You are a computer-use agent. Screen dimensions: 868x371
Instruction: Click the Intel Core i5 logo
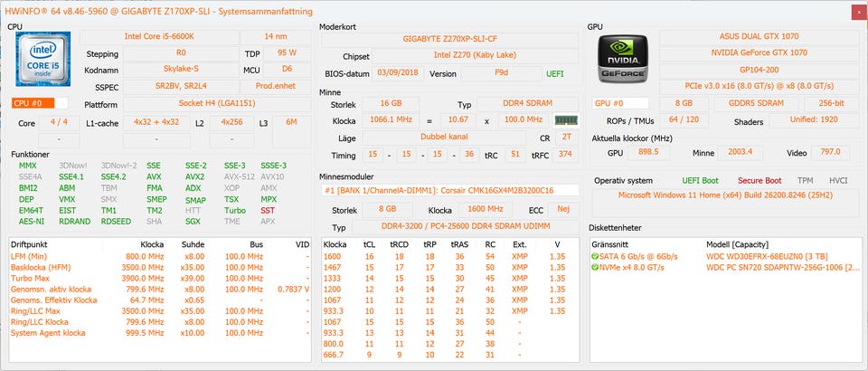click(x=42, y=59)
